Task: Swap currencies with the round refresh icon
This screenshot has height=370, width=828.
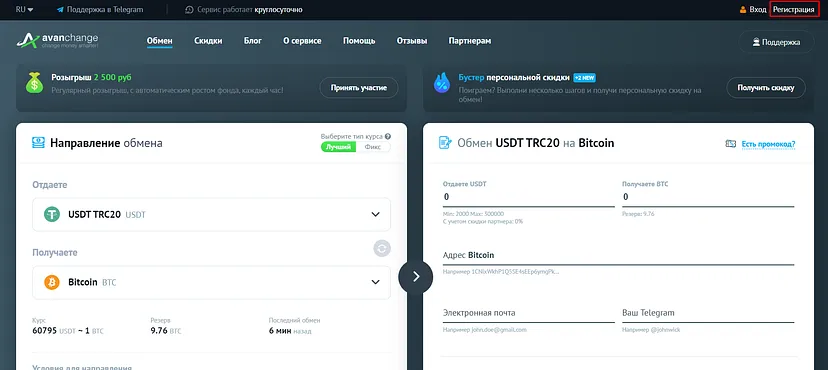Action: coord(382,248)
